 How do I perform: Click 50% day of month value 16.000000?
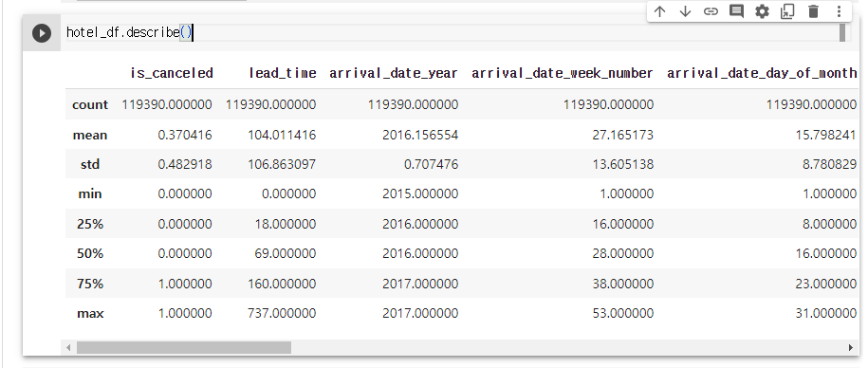(x=825, y=253)
